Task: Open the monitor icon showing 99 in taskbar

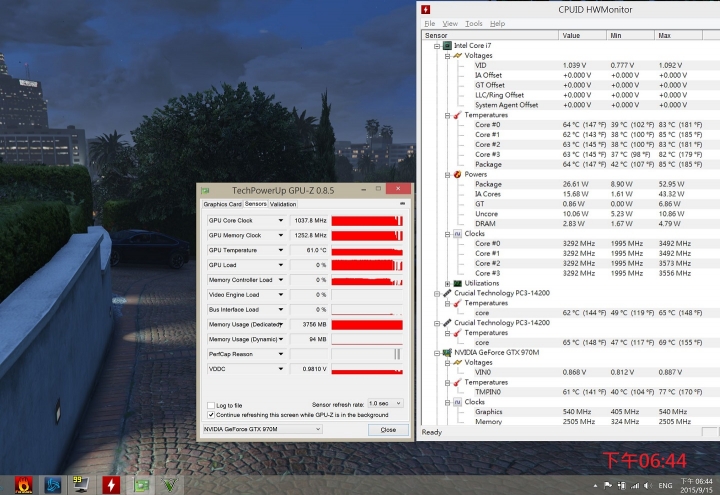Action: 81,484
